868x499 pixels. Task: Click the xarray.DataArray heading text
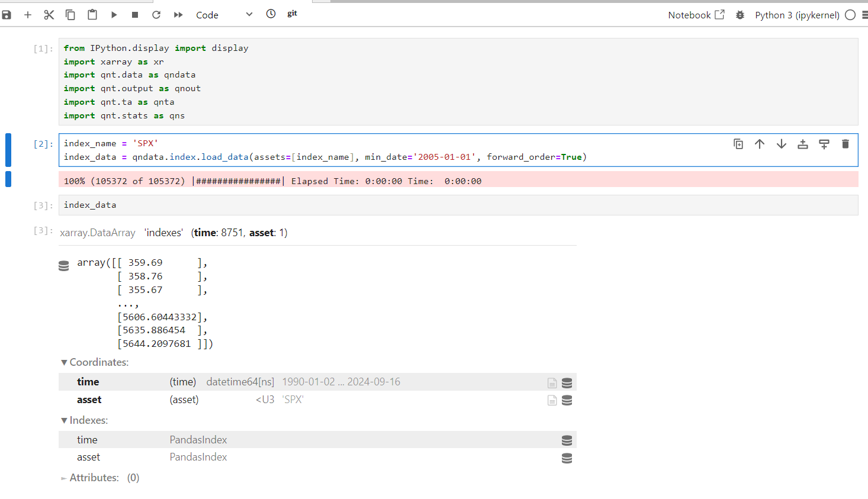point(98,233)
